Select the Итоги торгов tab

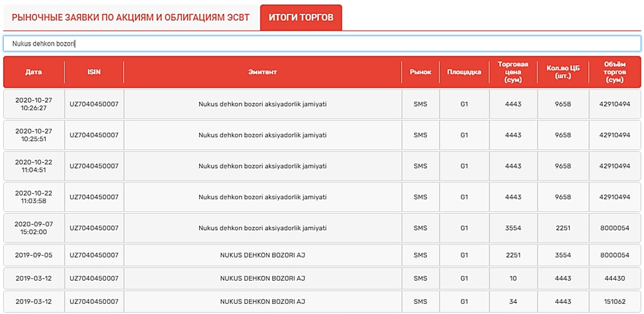point(301,18)
